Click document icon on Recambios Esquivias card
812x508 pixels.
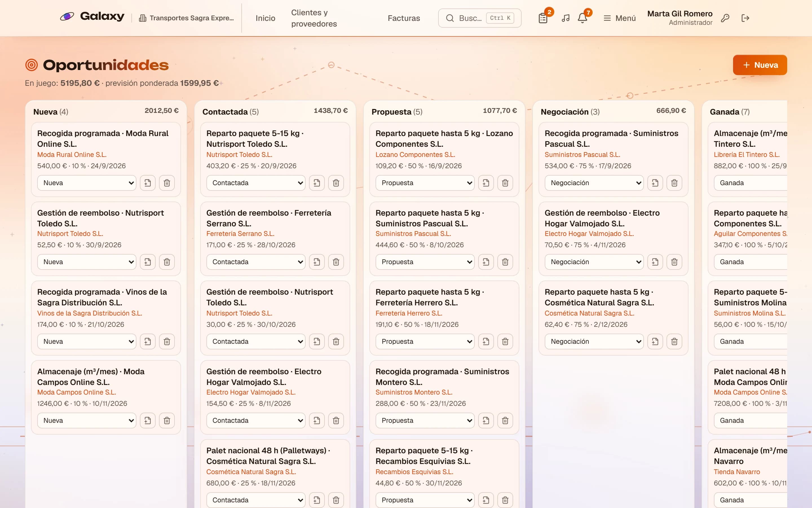(486, 500)
